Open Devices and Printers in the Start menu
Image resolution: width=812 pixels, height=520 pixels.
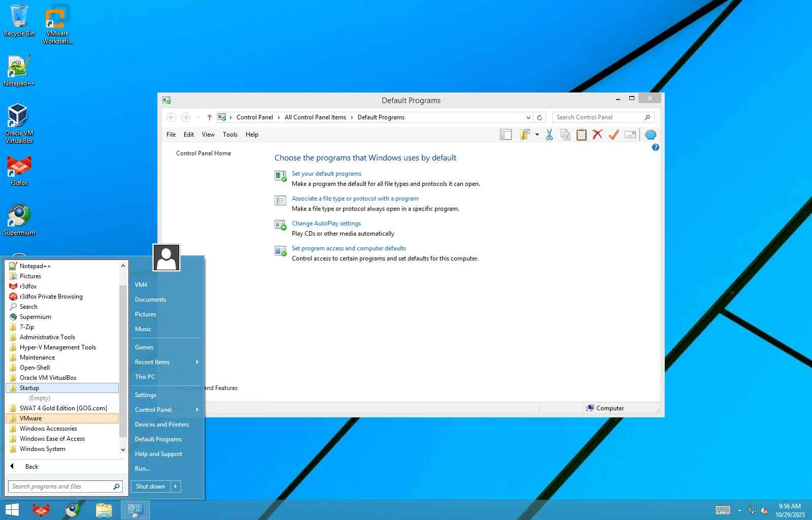pyautogui.click(x=162, y=425)
